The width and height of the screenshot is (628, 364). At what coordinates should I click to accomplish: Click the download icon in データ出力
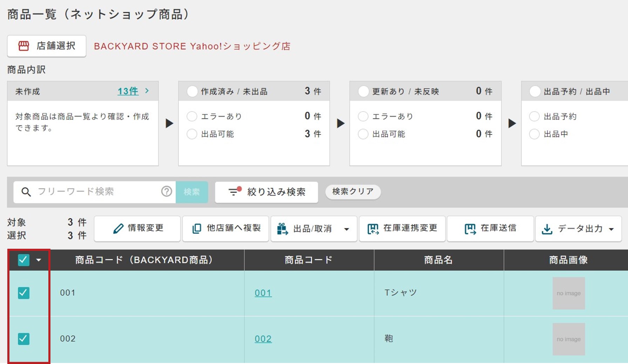click(547, 229)
